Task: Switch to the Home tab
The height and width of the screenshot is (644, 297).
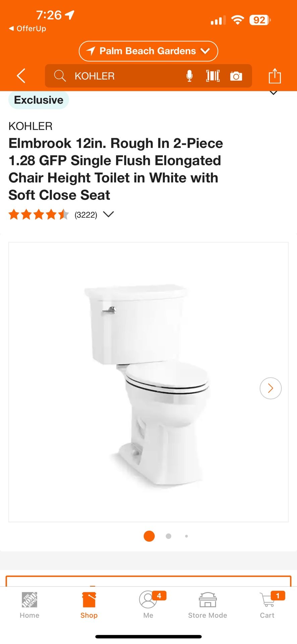Action: coord(29,605)
